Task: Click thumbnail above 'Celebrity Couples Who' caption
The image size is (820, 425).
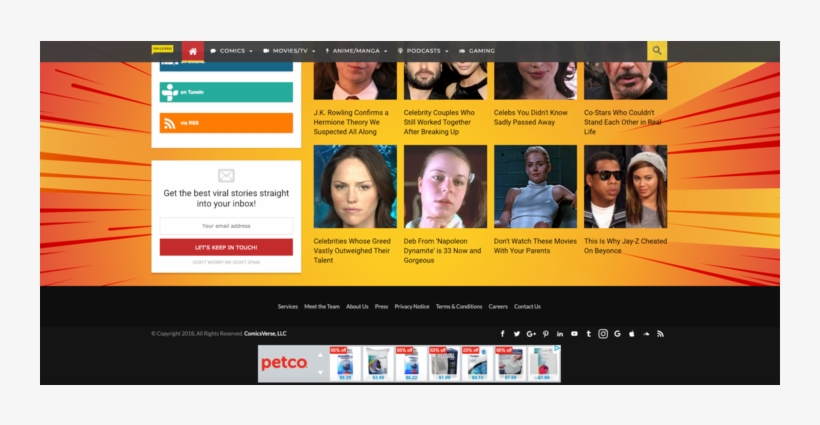Action: tap(445, 81)
